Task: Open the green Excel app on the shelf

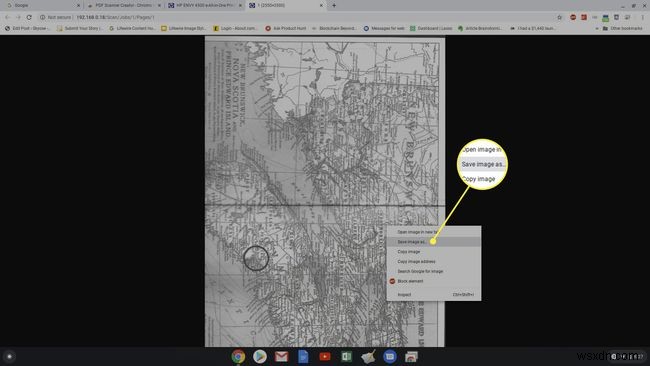Action: (346, 356)
